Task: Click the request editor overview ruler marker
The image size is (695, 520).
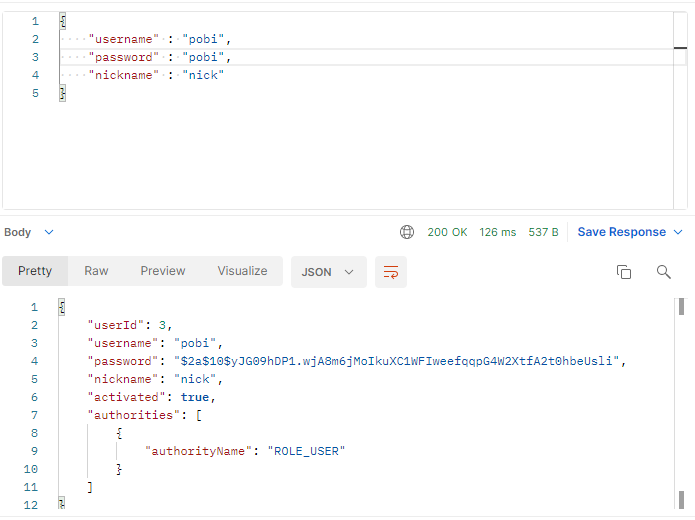Action: point(680,48)
